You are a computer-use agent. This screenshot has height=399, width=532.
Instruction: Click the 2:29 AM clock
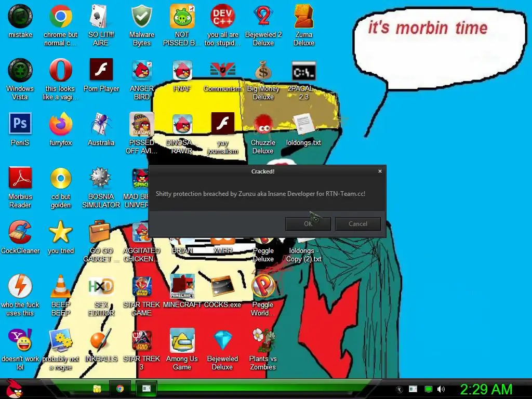[486, 389]
